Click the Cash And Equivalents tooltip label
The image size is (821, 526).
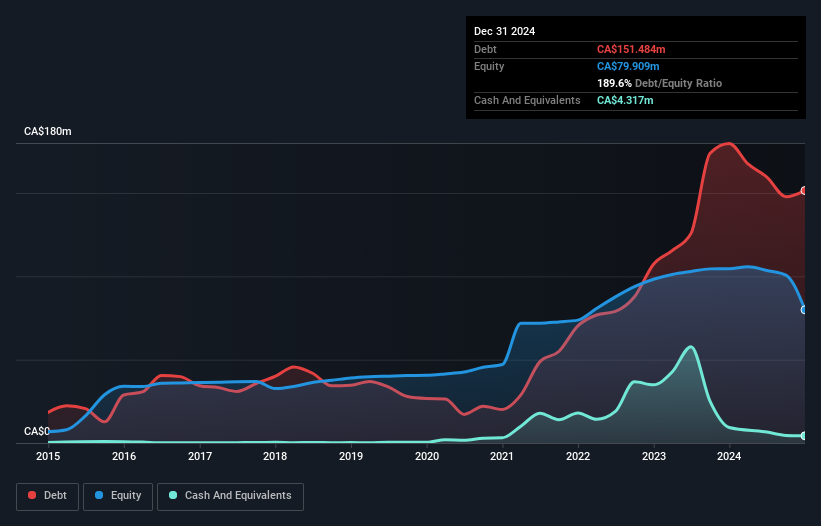[x=527, y=100]
